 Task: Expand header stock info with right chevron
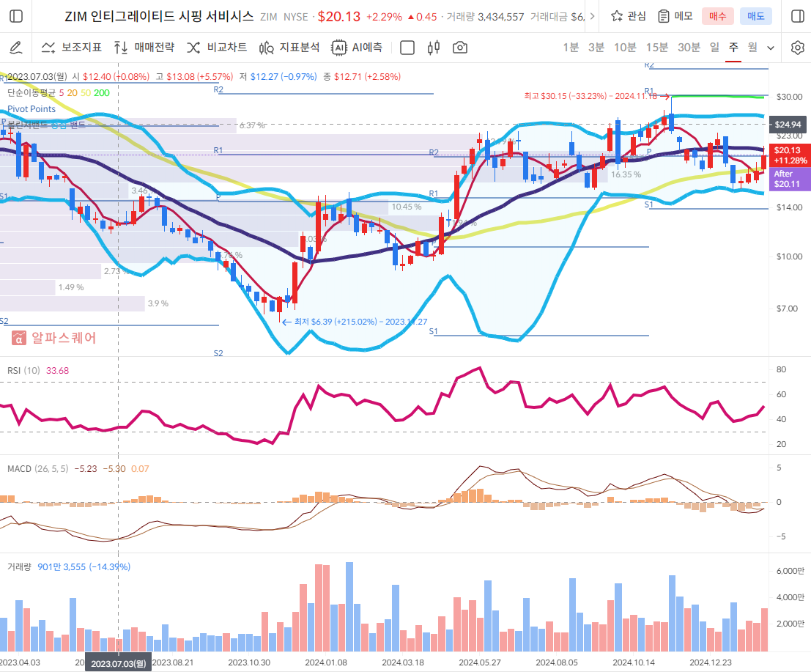tap(592, 16)
